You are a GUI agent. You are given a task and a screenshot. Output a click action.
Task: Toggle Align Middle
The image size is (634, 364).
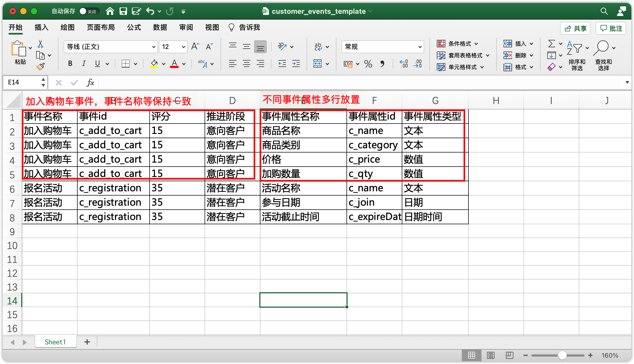click(247, 46)
